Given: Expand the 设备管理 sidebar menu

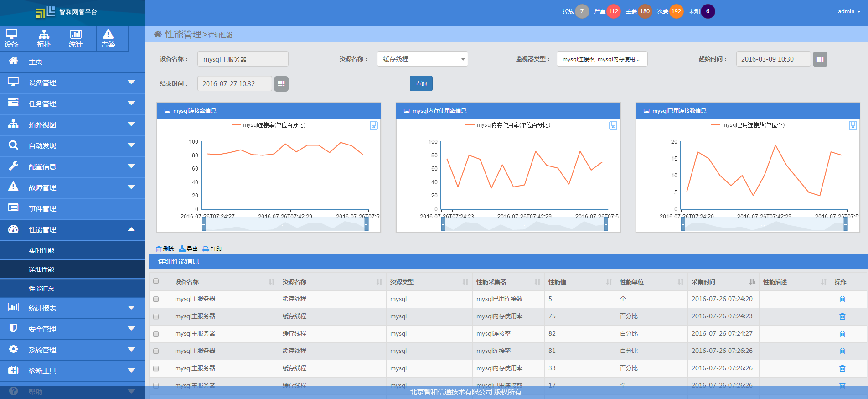Looking at the screenshot, I should 72,83.
